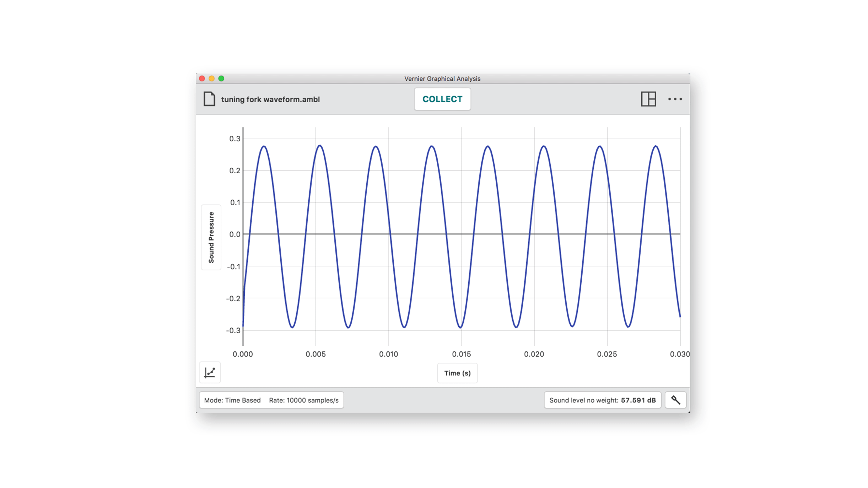
Task: Click the Time Based mode status indicator
Action: pos(232,400)
